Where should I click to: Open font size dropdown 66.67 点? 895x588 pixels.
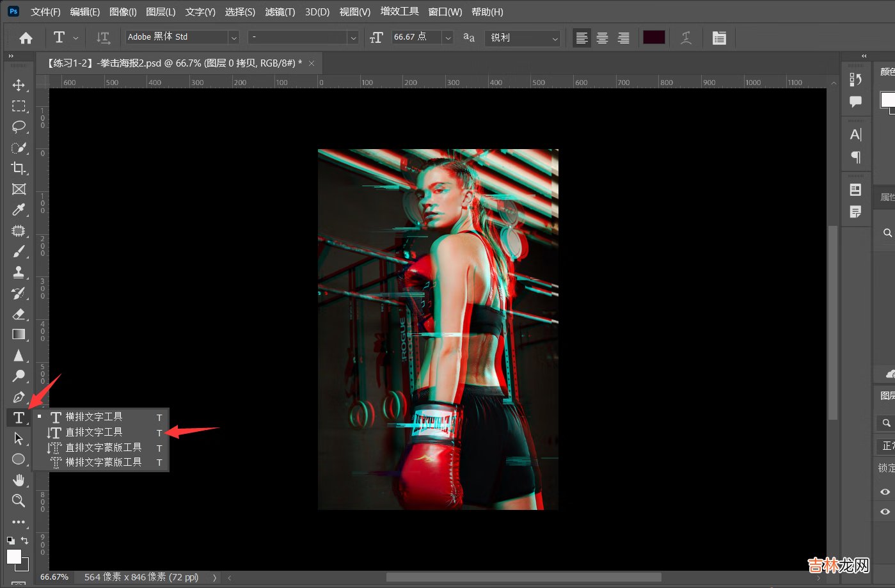point(448,37)
